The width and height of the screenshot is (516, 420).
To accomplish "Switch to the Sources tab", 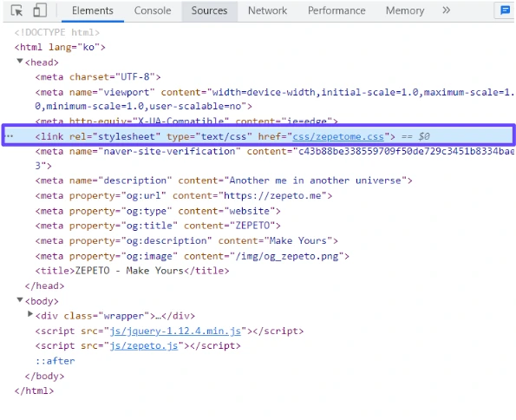I will point(209,10).
